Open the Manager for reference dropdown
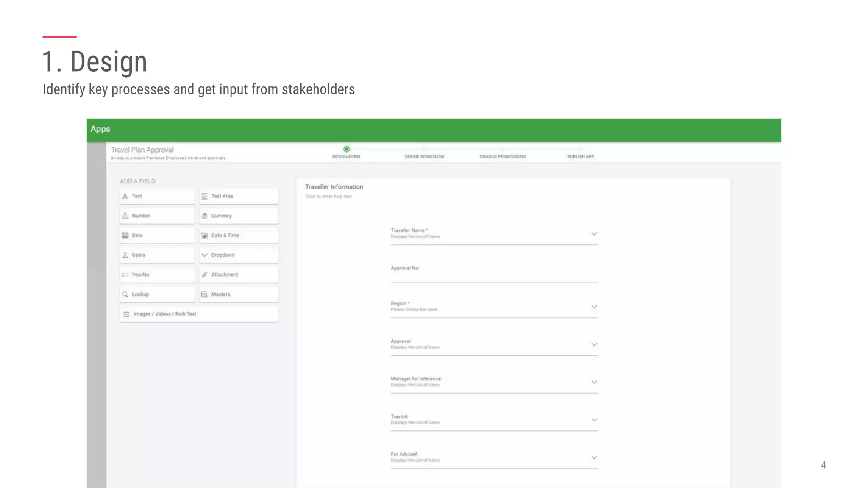Image resolution: width=868 pixels, height=488 pixels. (x=594, y=382)
